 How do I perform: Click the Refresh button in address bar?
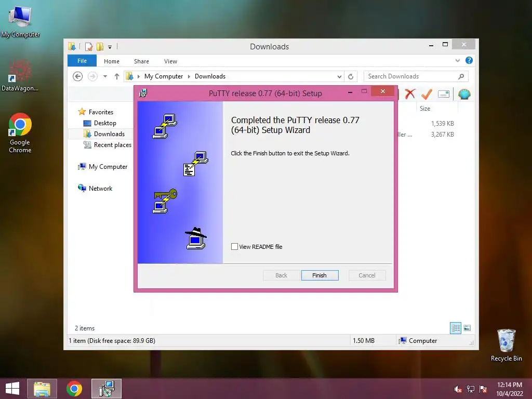351,77
